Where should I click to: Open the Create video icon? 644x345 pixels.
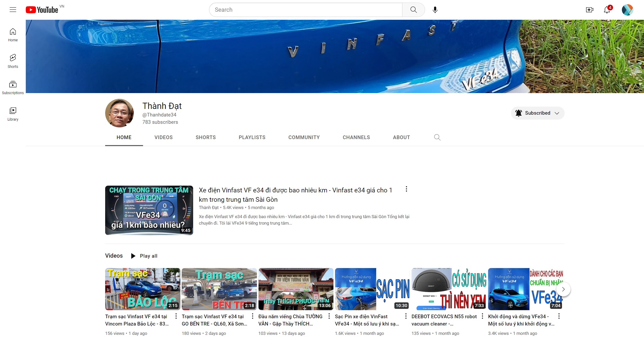[590, 10]
